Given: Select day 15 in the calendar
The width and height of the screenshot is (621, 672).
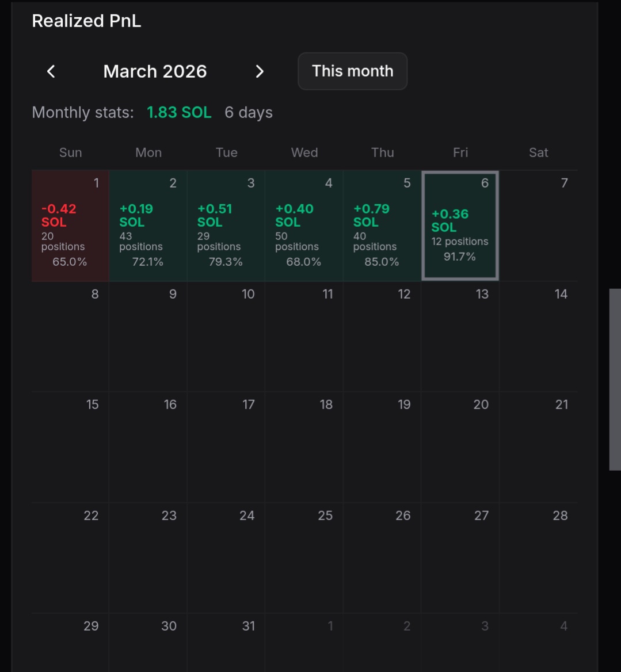Looking at the screenshot, I should point(70,447).
